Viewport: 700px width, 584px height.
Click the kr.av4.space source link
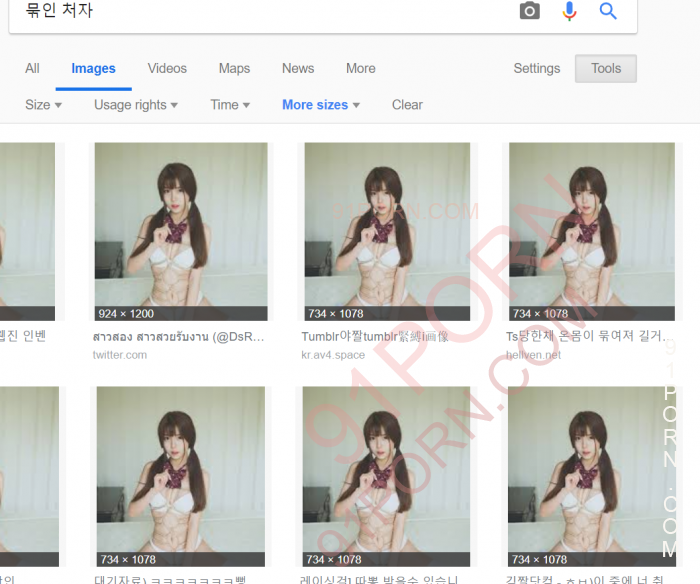point(335,355)
